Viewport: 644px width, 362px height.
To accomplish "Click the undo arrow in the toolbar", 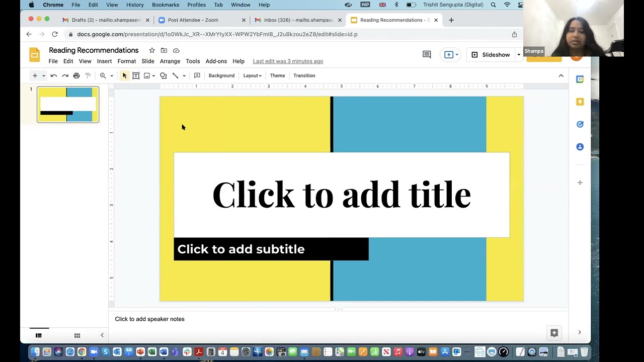I will 54,75.
